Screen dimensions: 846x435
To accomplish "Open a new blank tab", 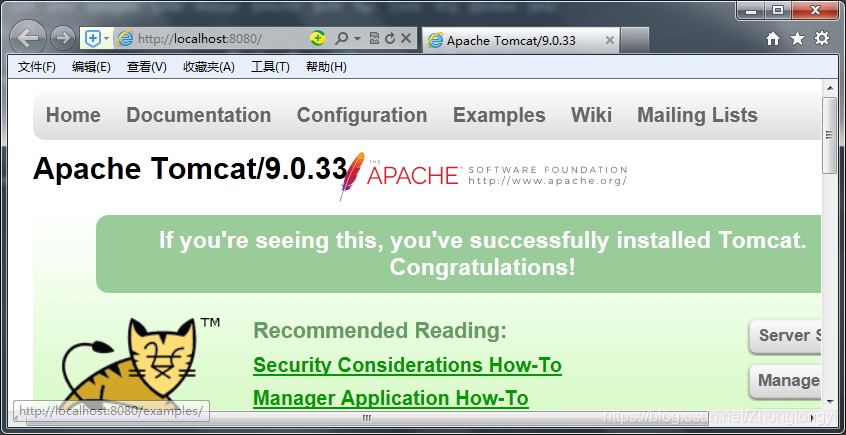I will (x=634, y=40).
